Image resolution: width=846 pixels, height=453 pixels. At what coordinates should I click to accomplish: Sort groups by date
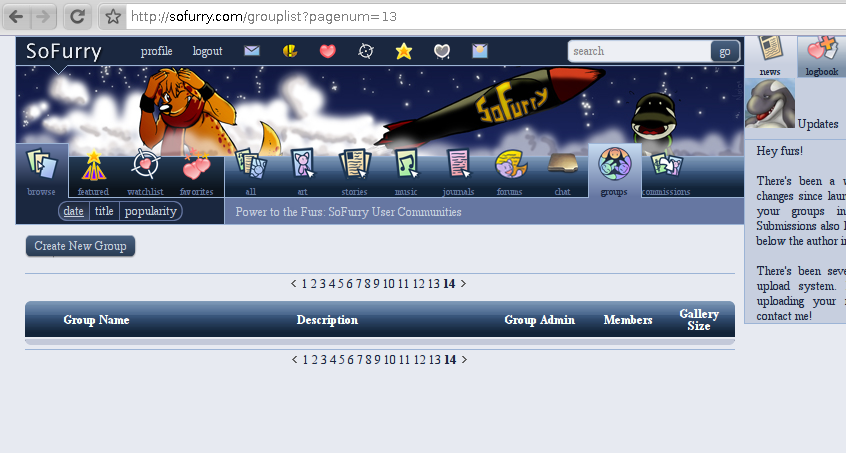click(x=73, y=211)
